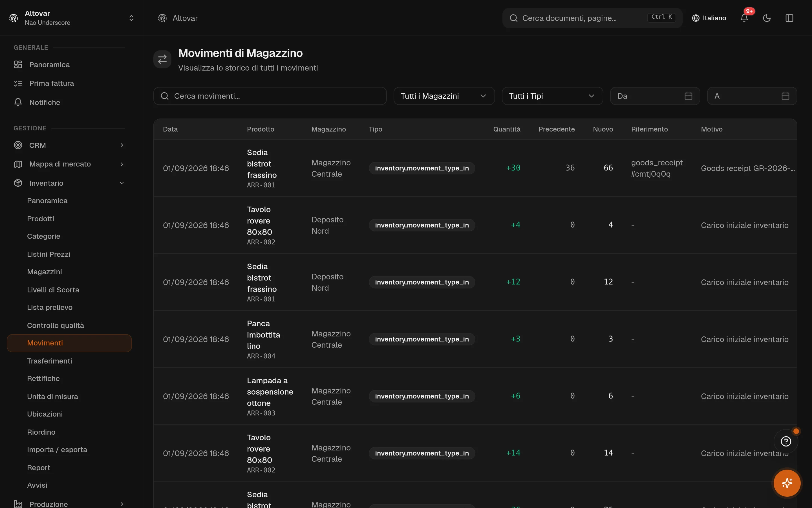The width and height of the screenshot is (812, 508).
Task: Click the global search magnifier icon
Action: point(513,18)
